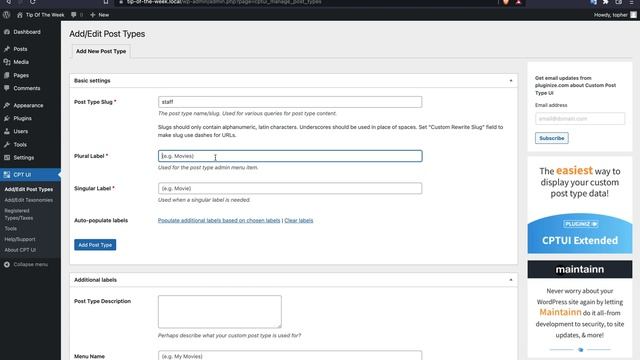This screenshot has height=360, width=640.
Task: Click the Post Type Description textarea
Action: click(220, 311)
